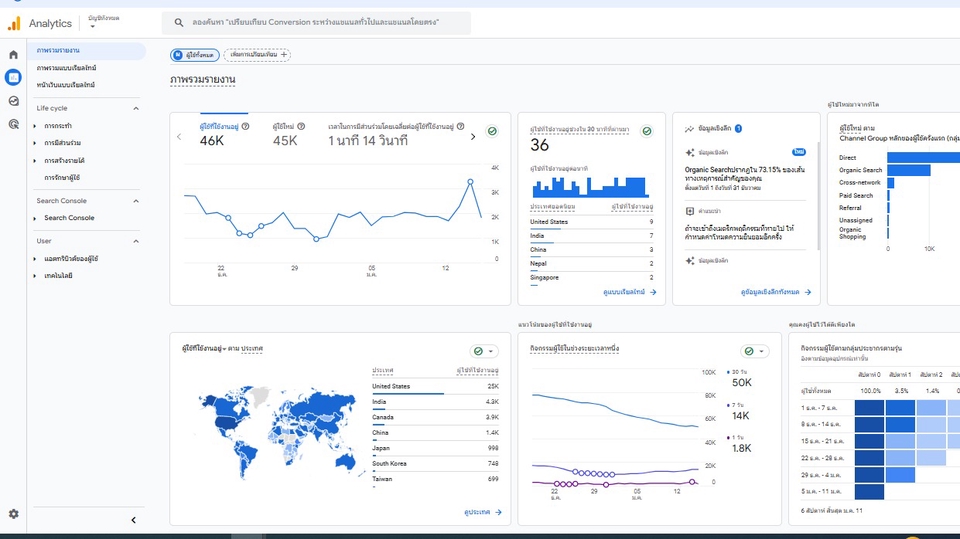Image resolution: width=960 pixels, height=539 pixels.
Task: Follow the link at the bottom of the realtime card
Action: (x=629, y=292)
